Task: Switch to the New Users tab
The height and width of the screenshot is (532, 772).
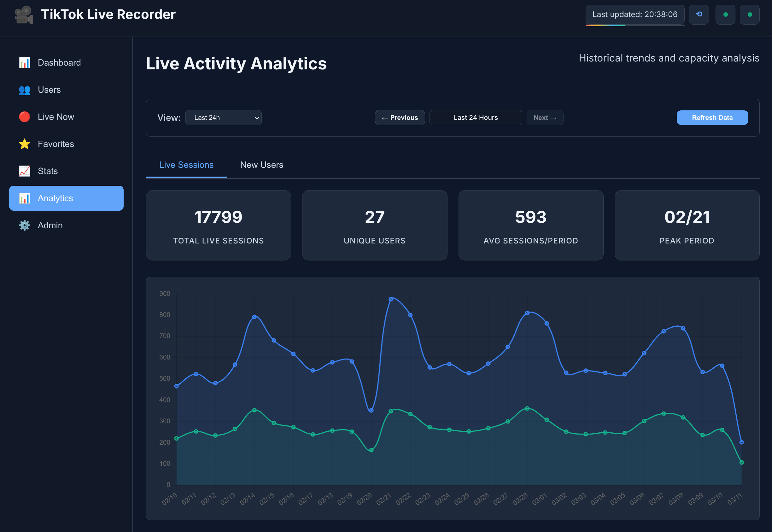Action: click(261, 165)
